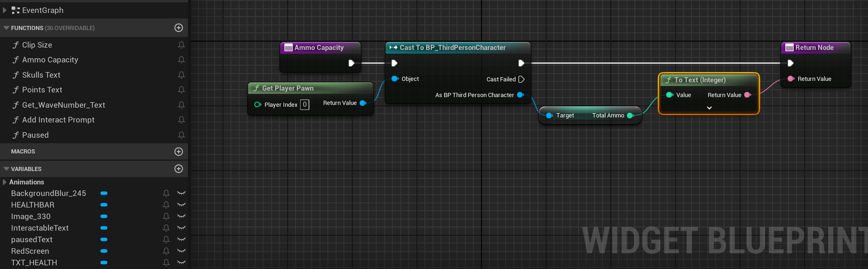
Task: Select the Skulls Text function
Action: point(41,75)
